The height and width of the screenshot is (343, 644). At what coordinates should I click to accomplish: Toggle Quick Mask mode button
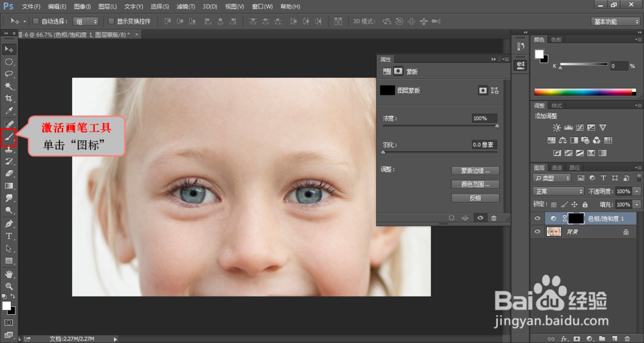pyautogui.click(x=8, y=322)
